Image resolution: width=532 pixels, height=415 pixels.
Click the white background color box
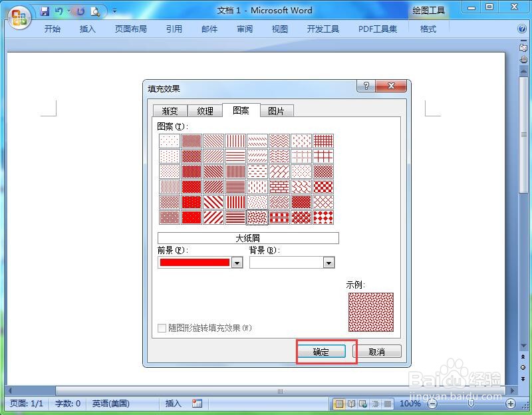pyautogui.click(x=287, y=263)
